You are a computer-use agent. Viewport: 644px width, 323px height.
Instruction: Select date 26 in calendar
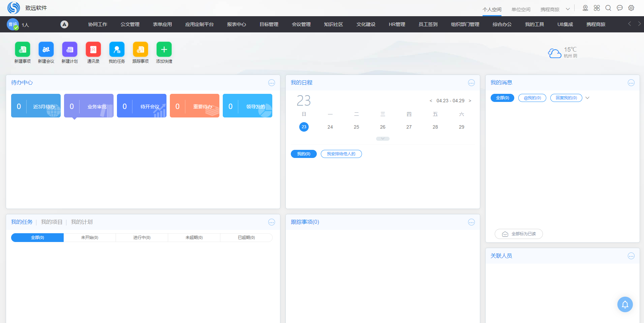tap(383, 127)
